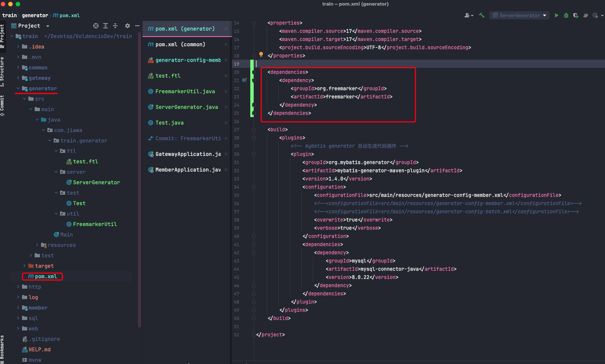Close the FreemarkerUtil.java tab
This screenshot has width=605, height=364.
click(226, 91)
